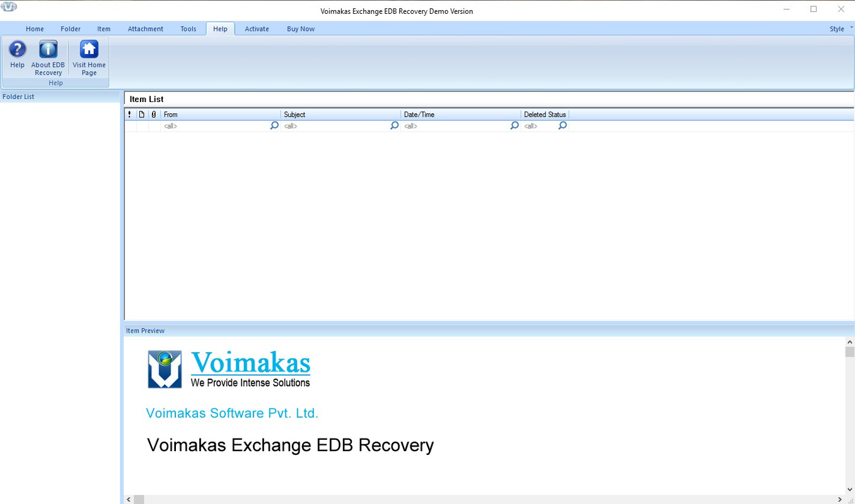The width and height of the screenshot is (855, 504).
Task: Sort items by the importance column header
Action: click(130, 114)
